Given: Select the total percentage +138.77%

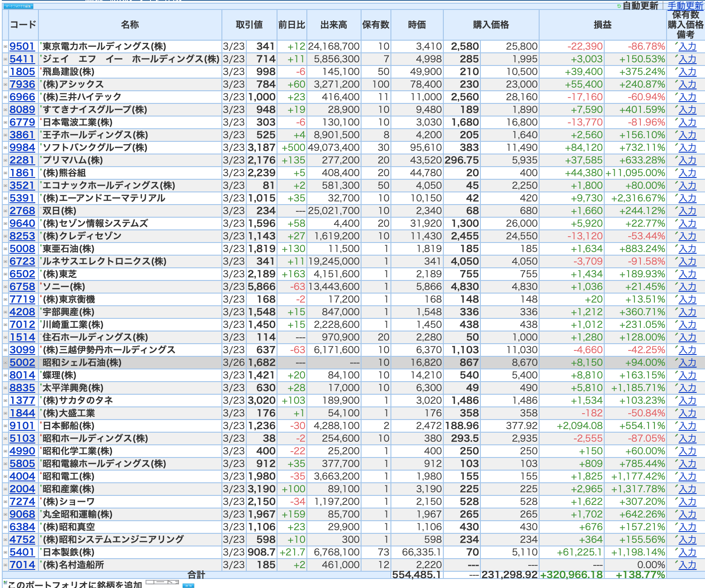Looking at the screenshot, I should click(640, 575).
